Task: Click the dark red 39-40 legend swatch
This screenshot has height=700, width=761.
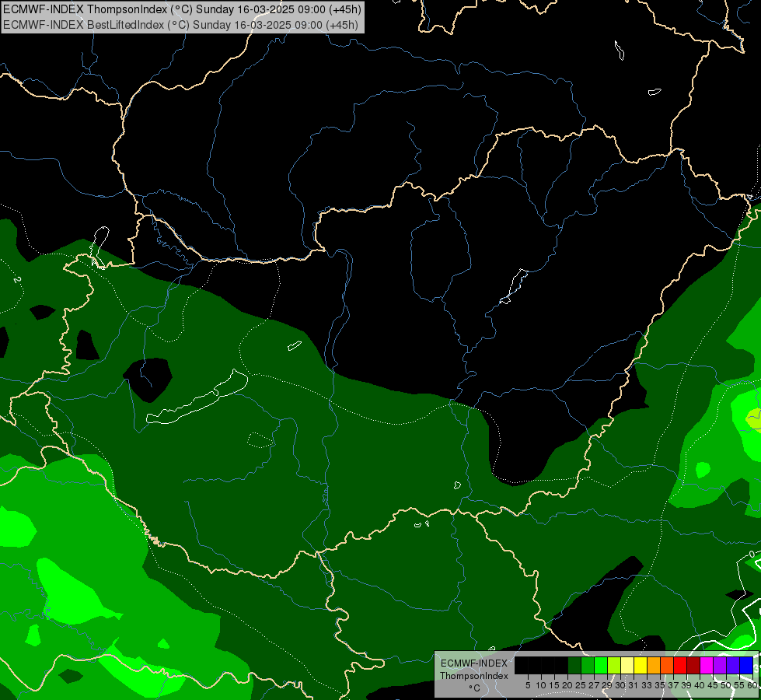Action: pyautogui.click(x=693, y=665)
